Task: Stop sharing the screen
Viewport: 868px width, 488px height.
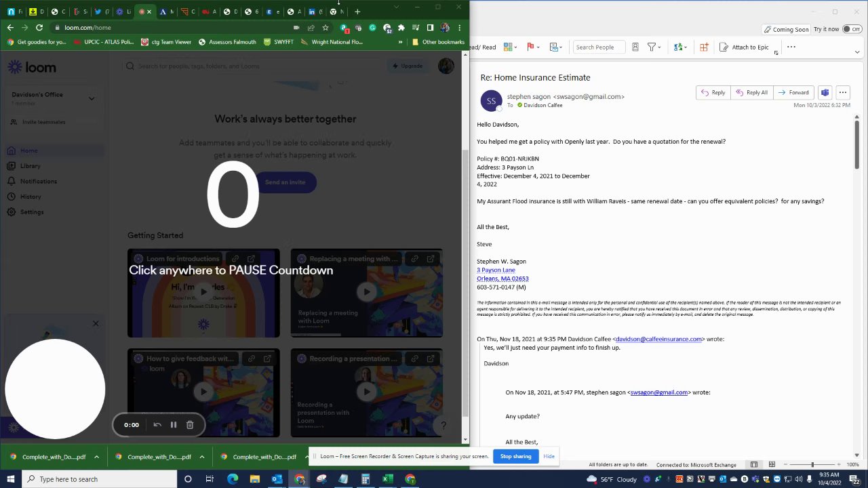Action: (515, 456)
